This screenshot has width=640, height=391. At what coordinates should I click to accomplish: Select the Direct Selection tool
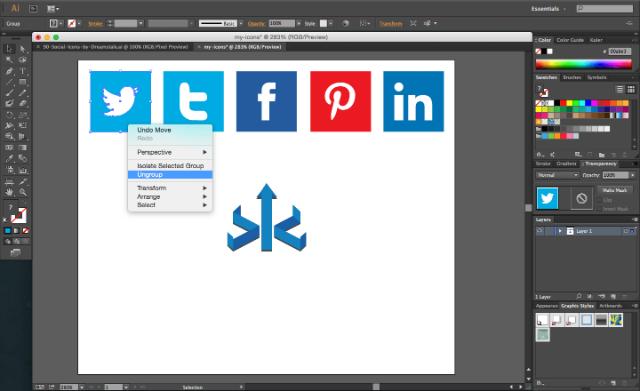(x=23, y=49)
